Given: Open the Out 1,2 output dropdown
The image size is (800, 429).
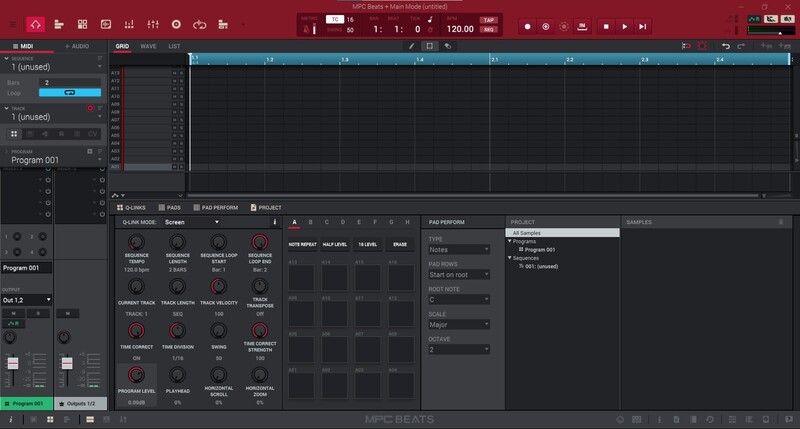Looking at the screenshot, I should click(x=26, y=299).
